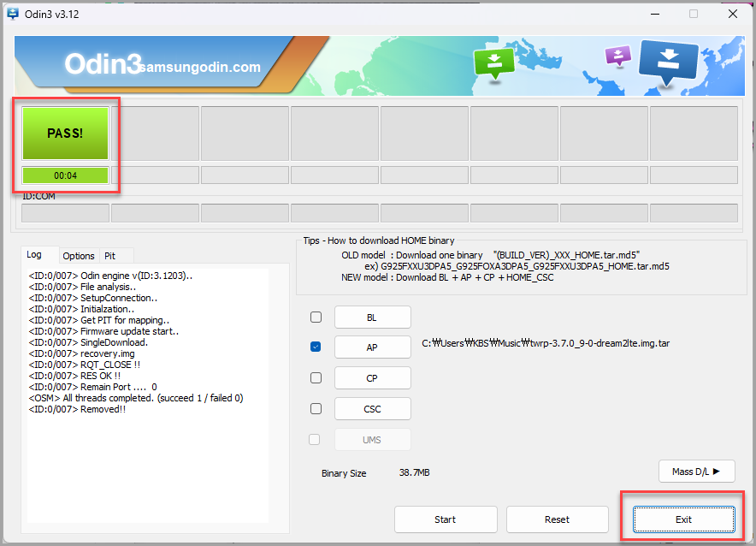Switch to the Log tab
The width and height of the screenshot is (756, 546).
[x=33, y=255]
